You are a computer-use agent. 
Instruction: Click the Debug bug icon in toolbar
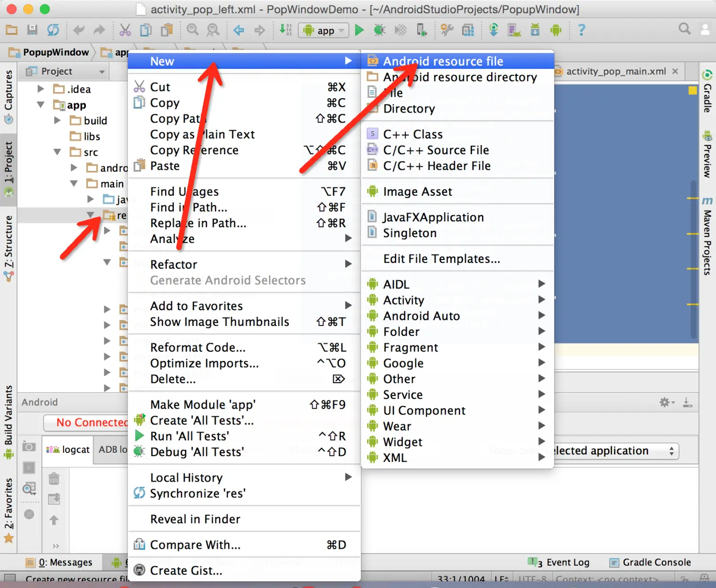click(x=379, y=30)
